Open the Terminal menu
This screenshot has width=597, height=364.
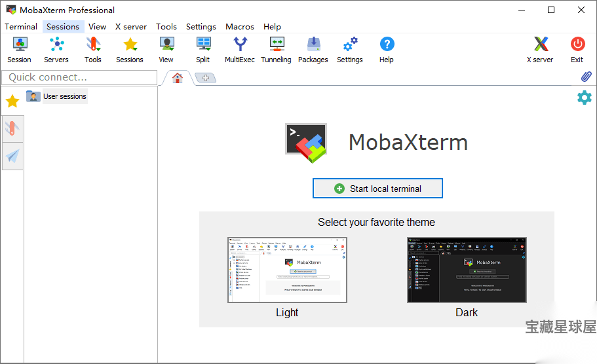(21, 27)
